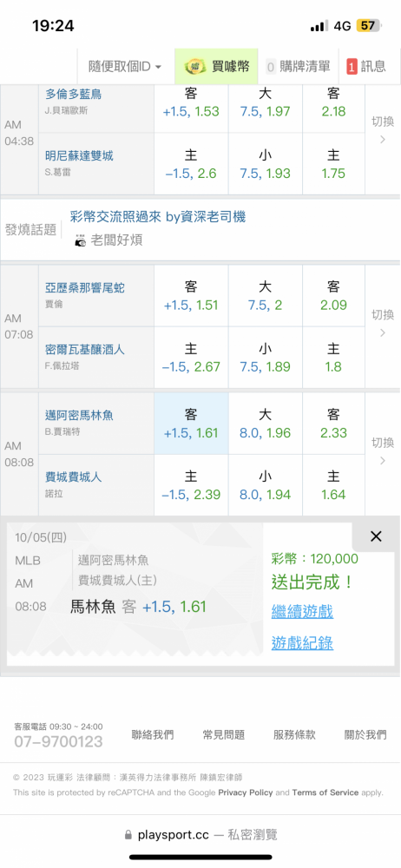Open 聯絡我們 footer item
The image size is (401, 868).
tap(153, 735)
